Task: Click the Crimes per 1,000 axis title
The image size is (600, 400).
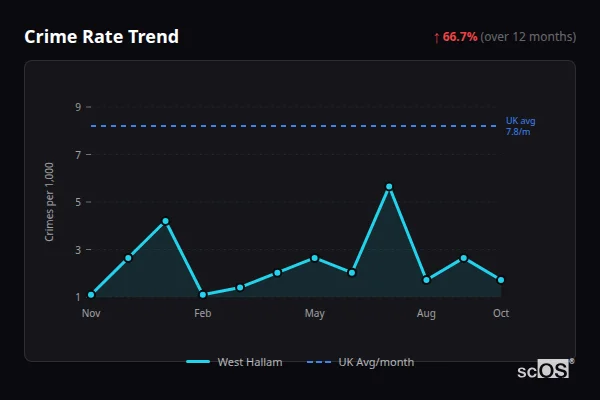Action: coord(49,202)
